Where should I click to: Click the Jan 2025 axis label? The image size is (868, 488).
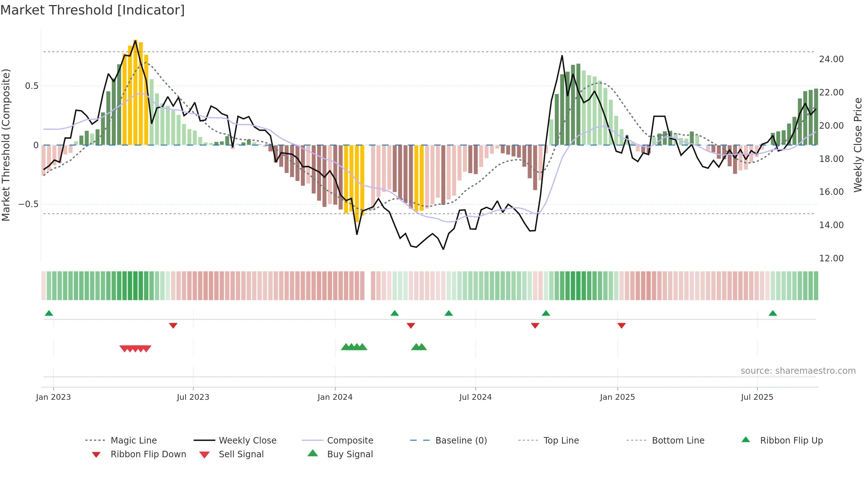pyautogui.click(x=618, y=397)
